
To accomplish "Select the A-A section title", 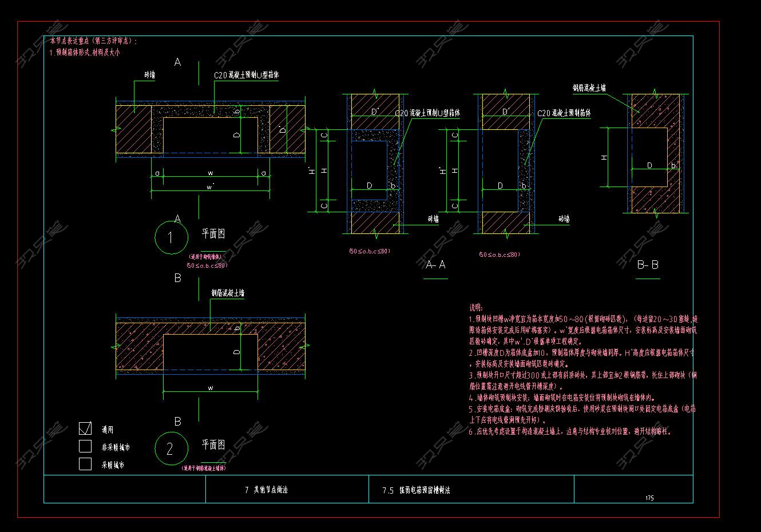I will 436,265.
